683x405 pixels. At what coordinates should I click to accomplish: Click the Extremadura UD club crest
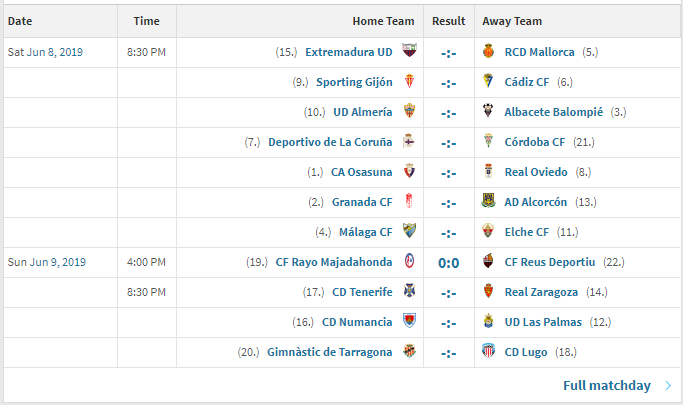[x=409, y=51]
